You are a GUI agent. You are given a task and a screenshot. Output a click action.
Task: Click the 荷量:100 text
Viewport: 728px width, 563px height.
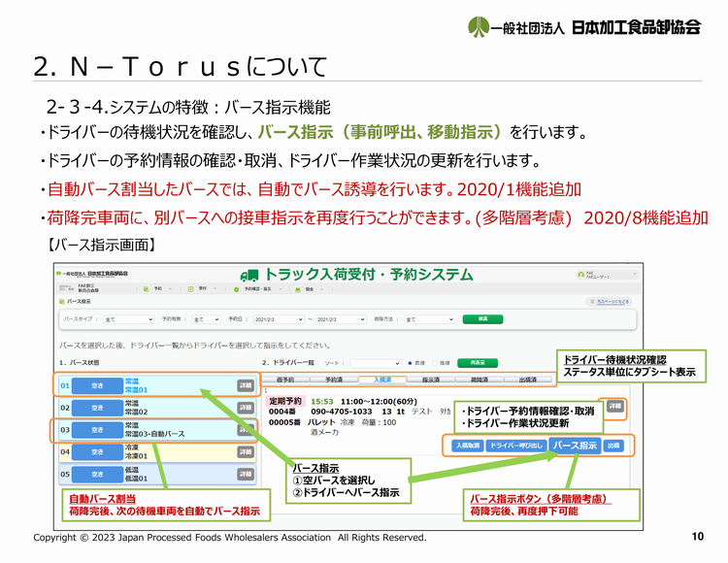(379, 422)
